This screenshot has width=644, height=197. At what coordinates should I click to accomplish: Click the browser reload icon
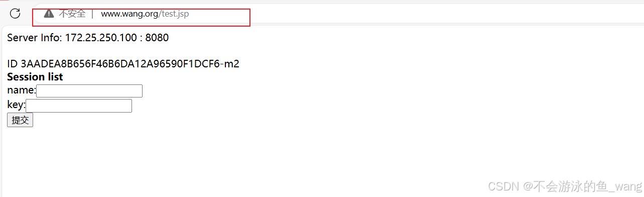click(15, 14)
